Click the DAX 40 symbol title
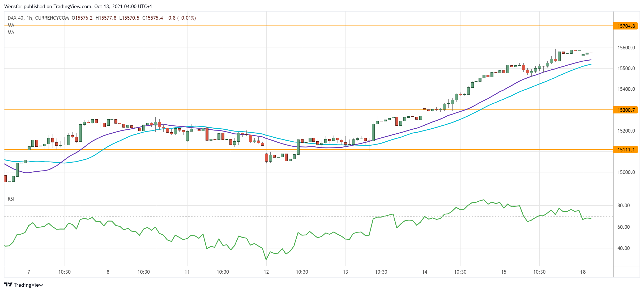This screenshot has width=644, height=292. coord(16,18)
